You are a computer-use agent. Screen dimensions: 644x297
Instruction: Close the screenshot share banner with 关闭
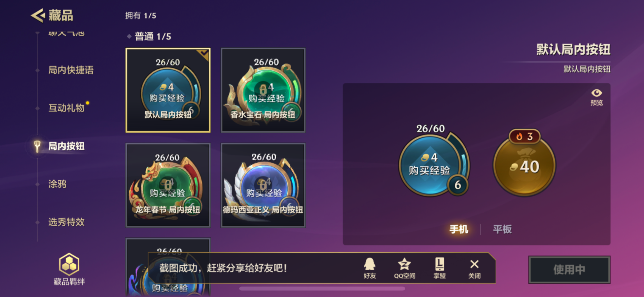coord(474,268)
